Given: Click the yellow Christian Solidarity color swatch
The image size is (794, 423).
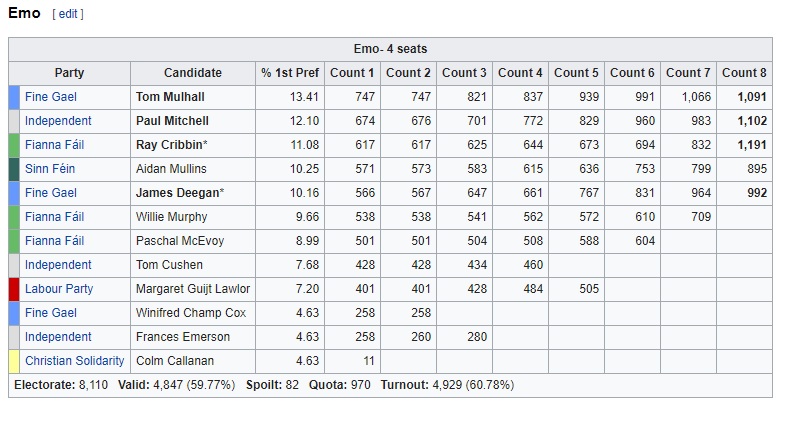Looking at the screenshot, I should point(14,361).
